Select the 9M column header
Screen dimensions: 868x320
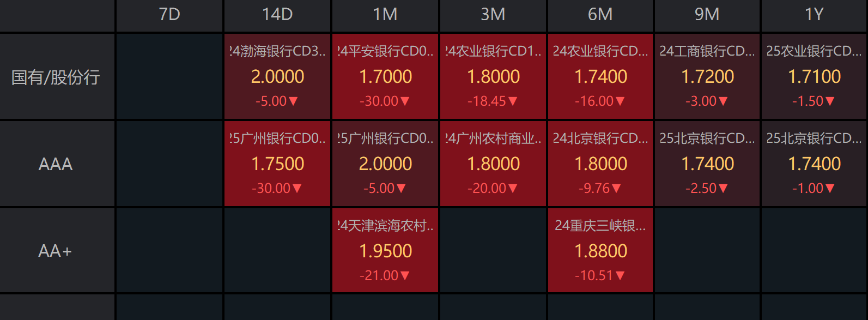707,15
